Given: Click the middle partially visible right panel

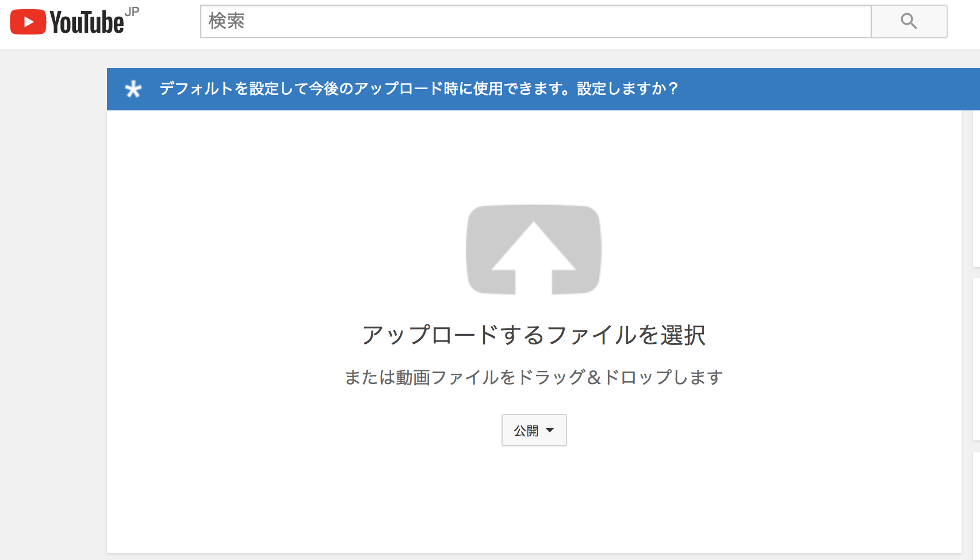Looking at the screenshot, I should 976,359.
